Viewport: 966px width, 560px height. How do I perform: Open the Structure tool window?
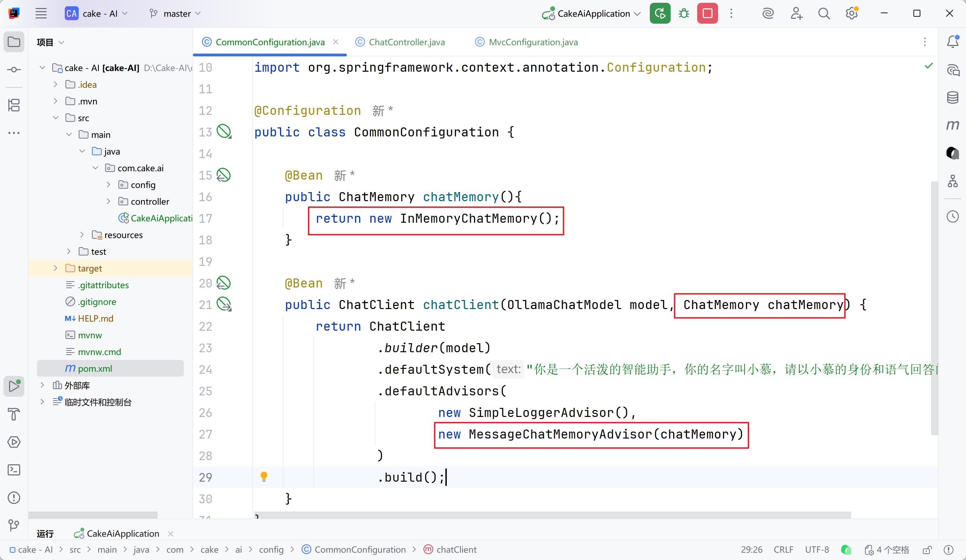click(x=14, y=105)
